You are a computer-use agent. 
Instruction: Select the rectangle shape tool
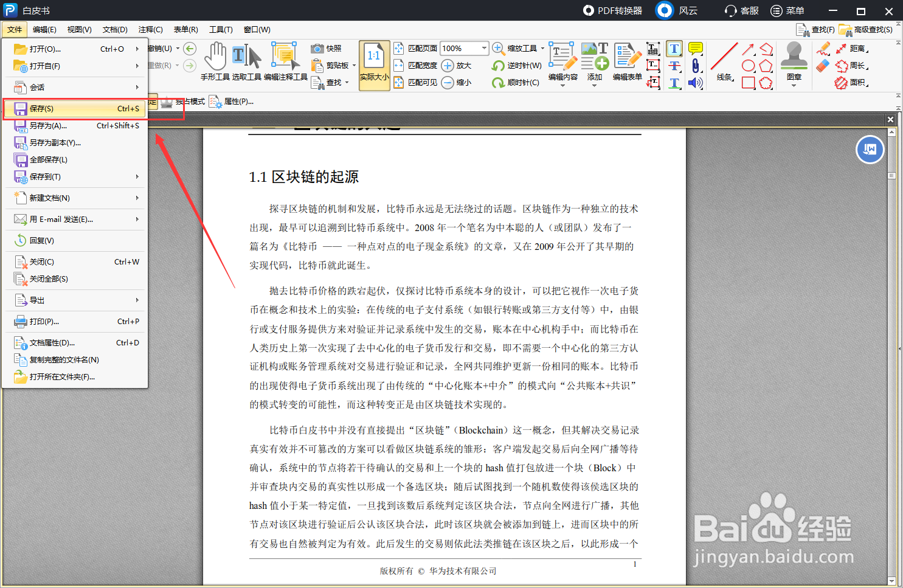749,83
